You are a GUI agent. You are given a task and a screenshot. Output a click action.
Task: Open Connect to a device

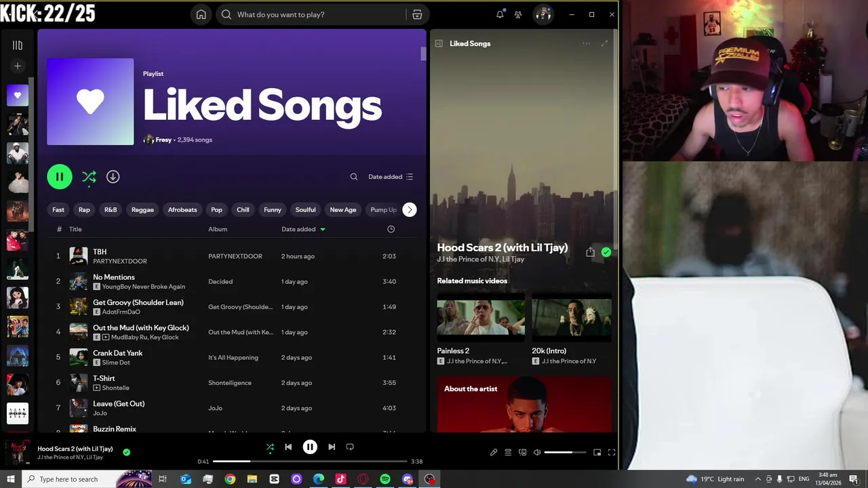(522, 452)
